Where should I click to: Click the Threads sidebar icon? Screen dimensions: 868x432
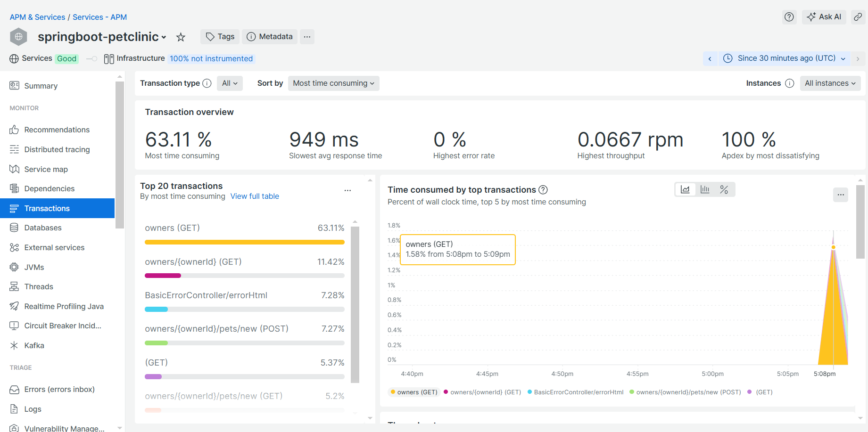[x=14, y=286]
